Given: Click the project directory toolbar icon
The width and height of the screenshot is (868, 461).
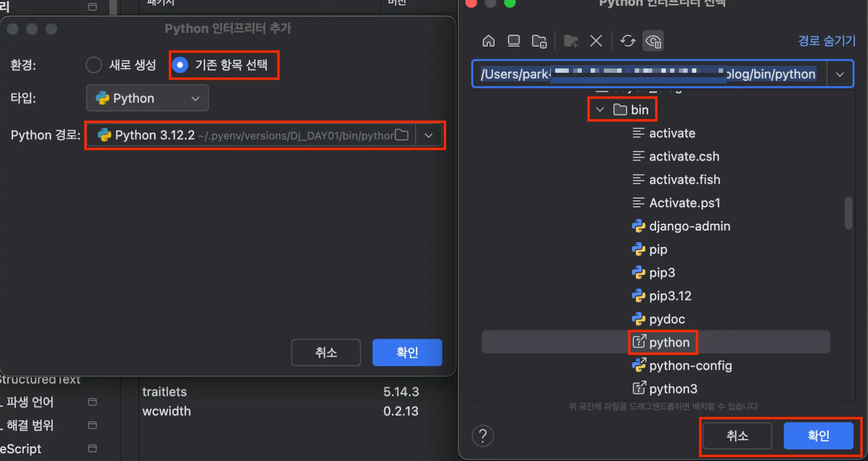Looking at the screenshot, I should (x=539, y=41).
